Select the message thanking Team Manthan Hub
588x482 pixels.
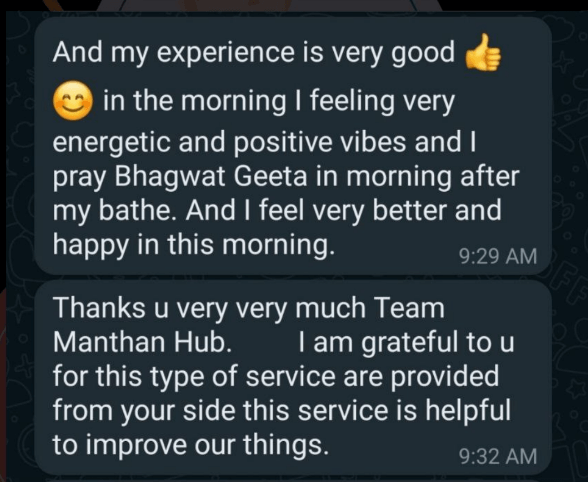(293, 377)
